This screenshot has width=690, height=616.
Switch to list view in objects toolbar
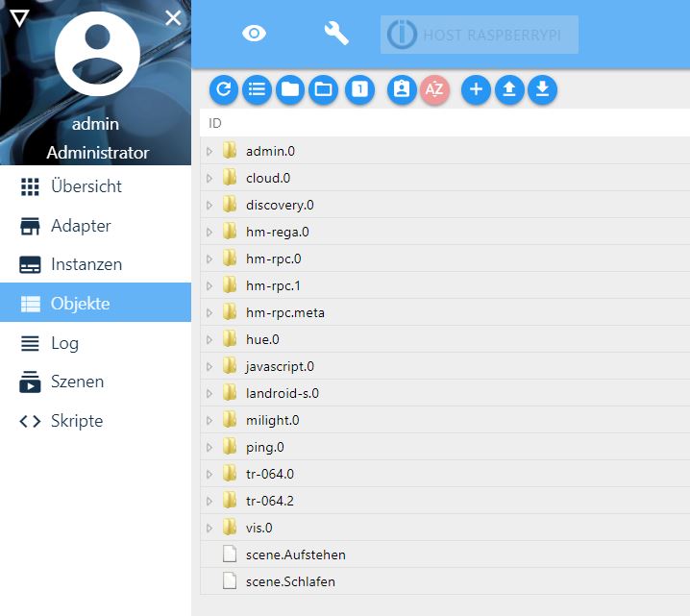click(257, 89)
